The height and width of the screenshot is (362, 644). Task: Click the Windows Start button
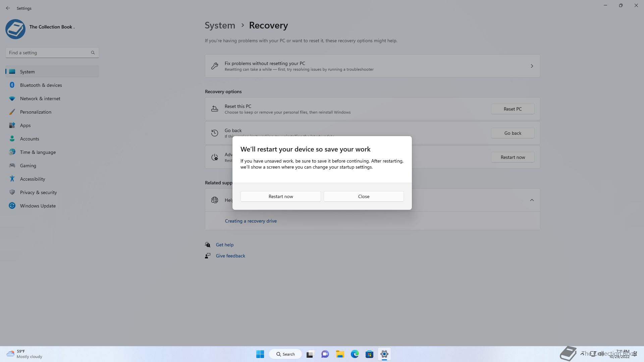click(x=260, y=354)
